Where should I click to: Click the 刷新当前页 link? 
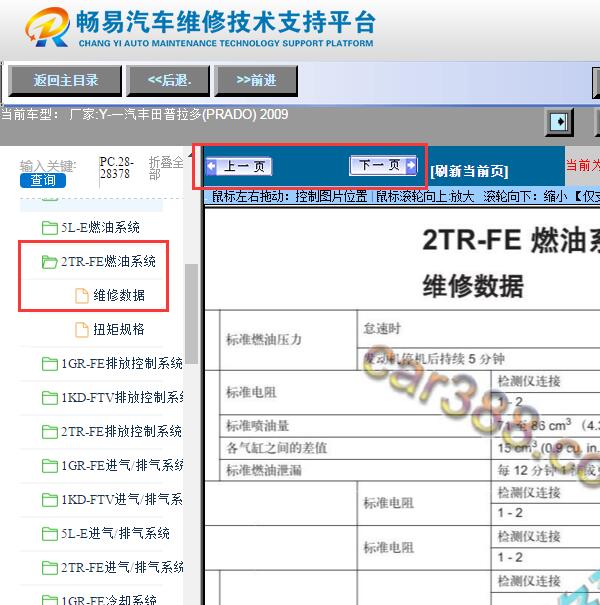tap(469, 171)
